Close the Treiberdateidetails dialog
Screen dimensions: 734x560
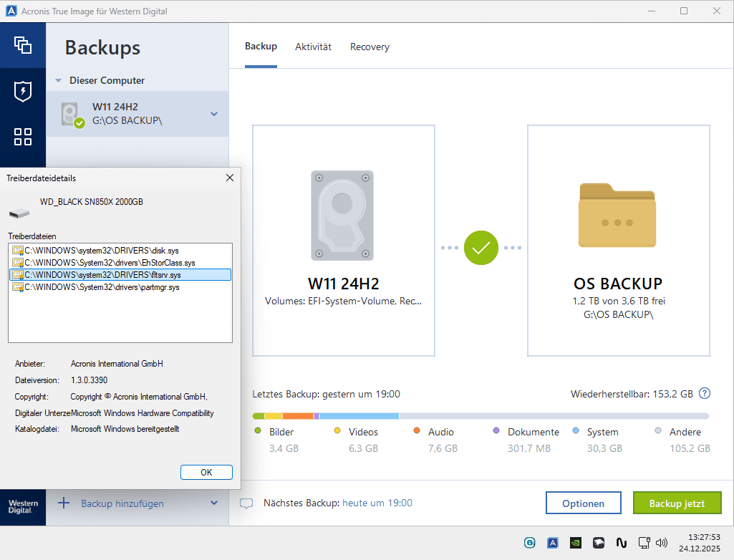click(230, 178)
